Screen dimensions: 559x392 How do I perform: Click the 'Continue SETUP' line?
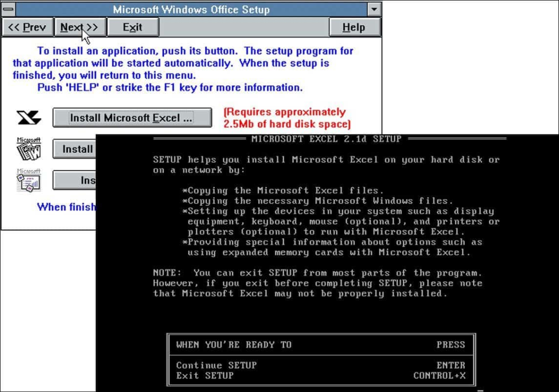[x=216, y=365]
